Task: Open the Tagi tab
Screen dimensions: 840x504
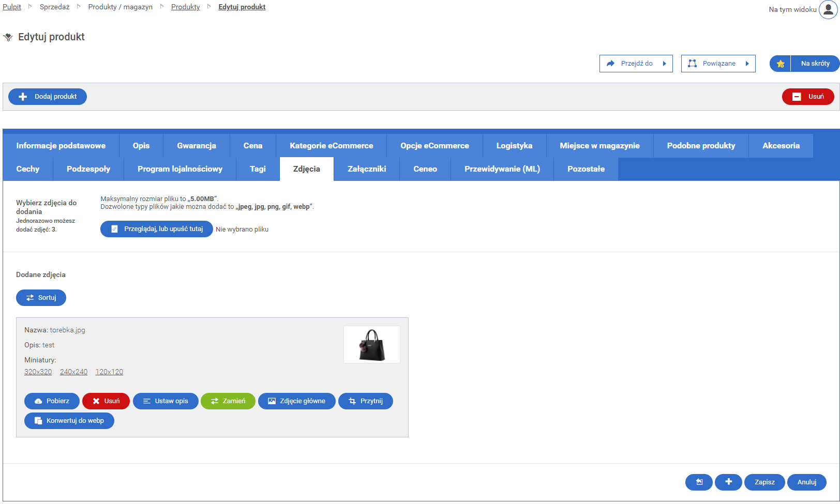Action: point(258,169)
